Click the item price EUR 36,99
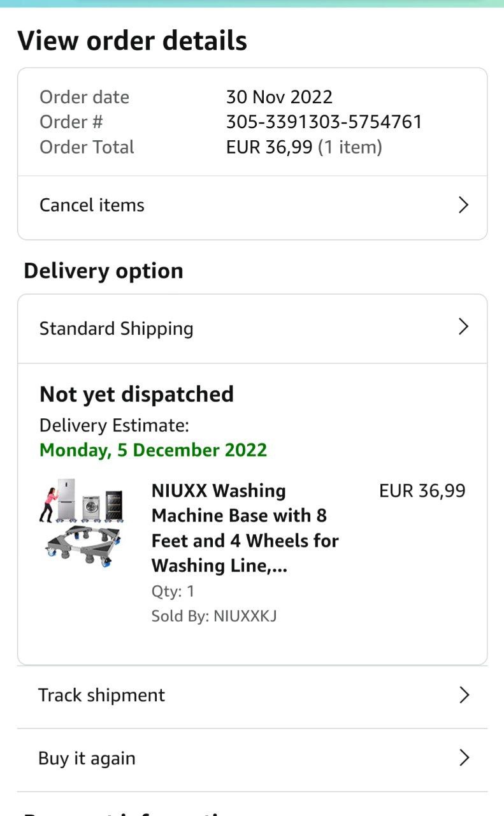Image resolution: width=504 pixels, height=816 pixels. (422, 491)
